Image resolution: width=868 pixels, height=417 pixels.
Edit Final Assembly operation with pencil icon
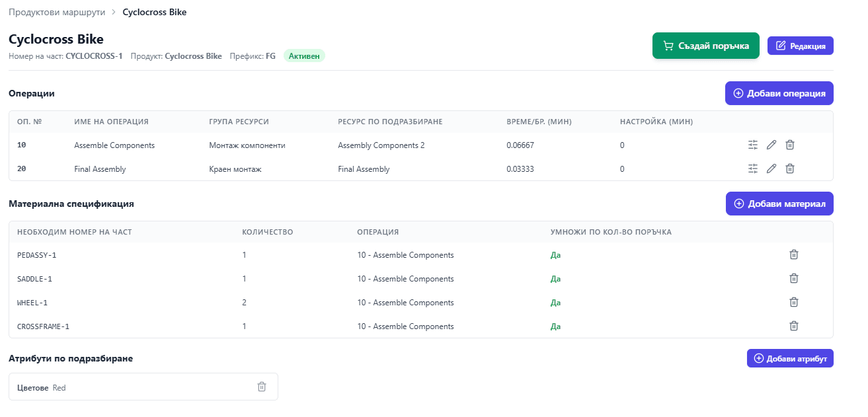pos(771,169)
